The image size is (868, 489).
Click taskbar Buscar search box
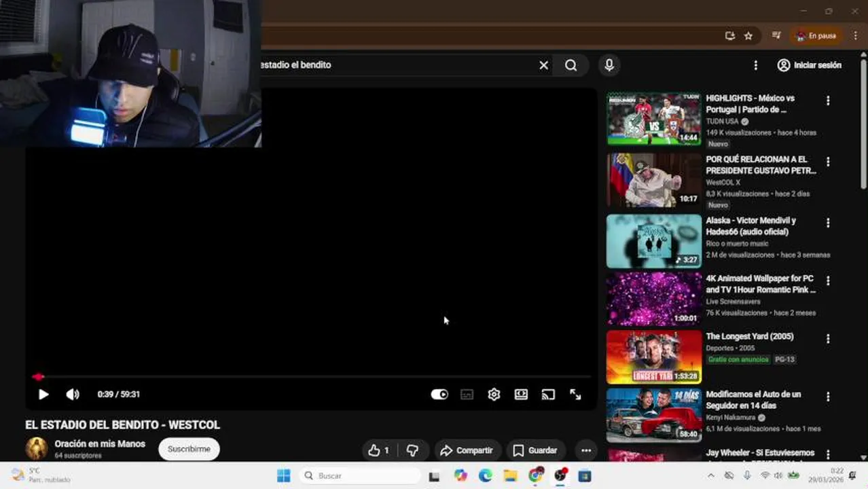[359, 476]
